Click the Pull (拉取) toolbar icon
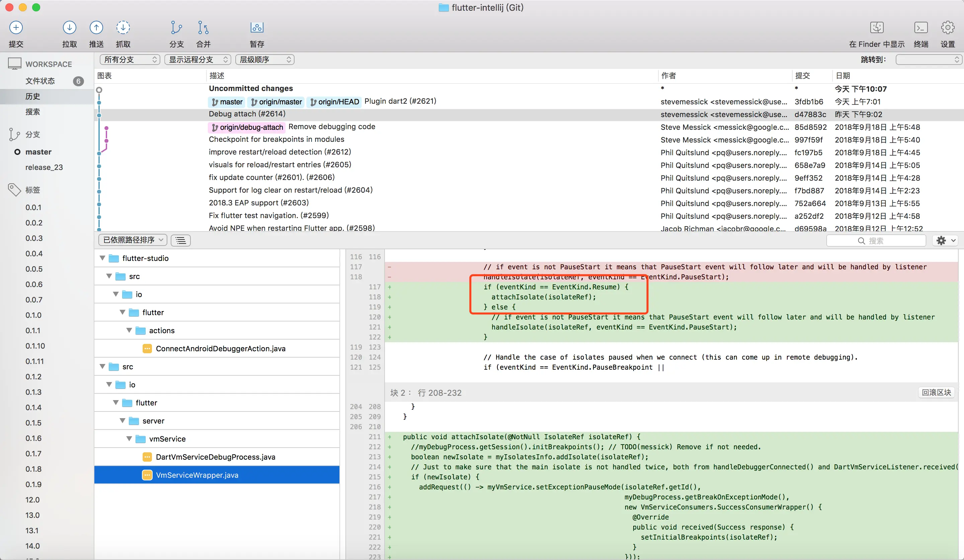The image size is (964, 560). coord(69,27)
